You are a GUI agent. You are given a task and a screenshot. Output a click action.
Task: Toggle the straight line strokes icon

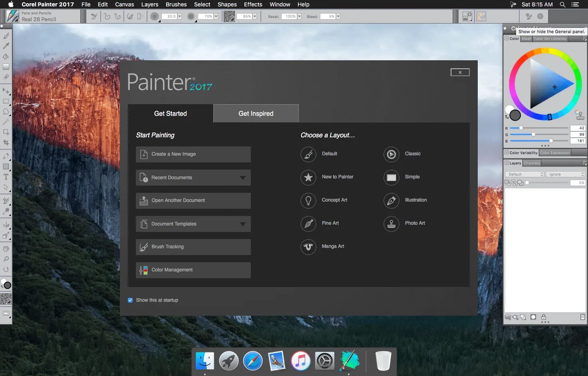(x=117, y=16)
